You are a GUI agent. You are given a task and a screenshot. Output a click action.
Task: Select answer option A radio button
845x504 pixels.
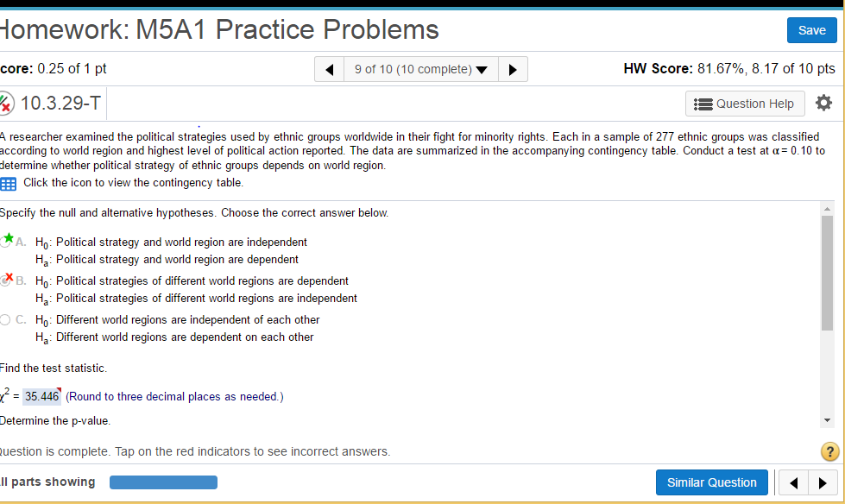[x=5, y=242]
